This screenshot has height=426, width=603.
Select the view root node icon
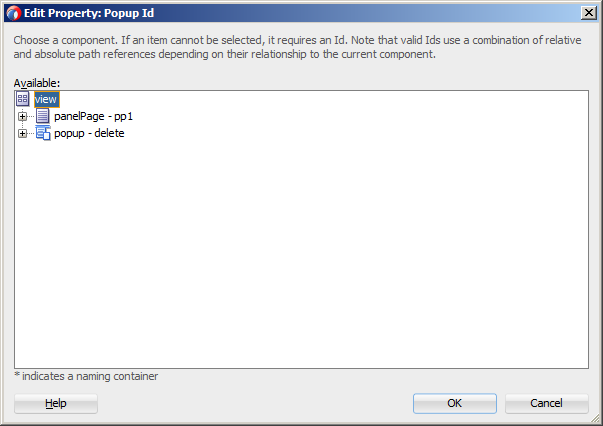[23, 99]
